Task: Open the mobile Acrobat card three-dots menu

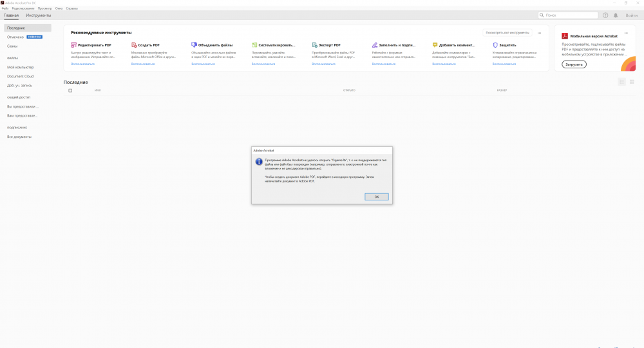Action: pos(626,33)
